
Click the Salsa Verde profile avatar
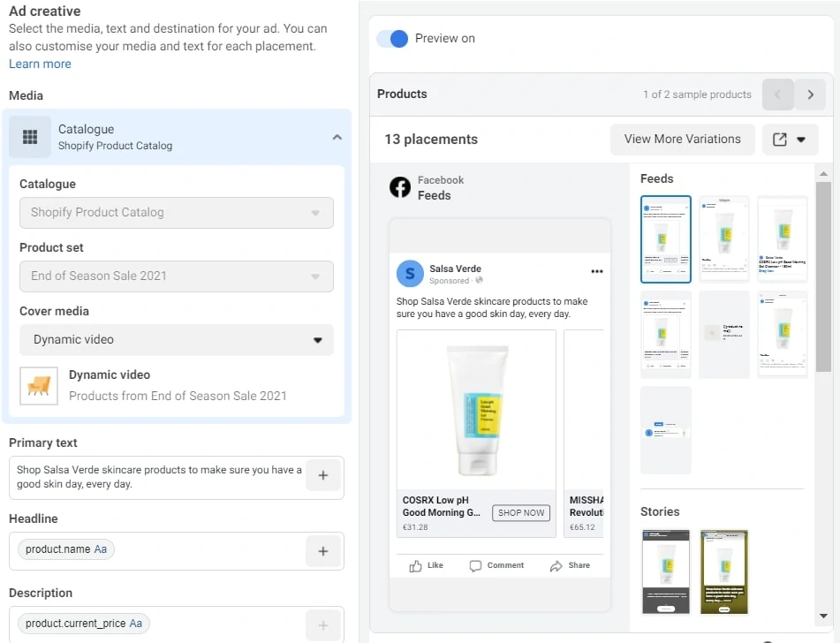tap(410, 274)
